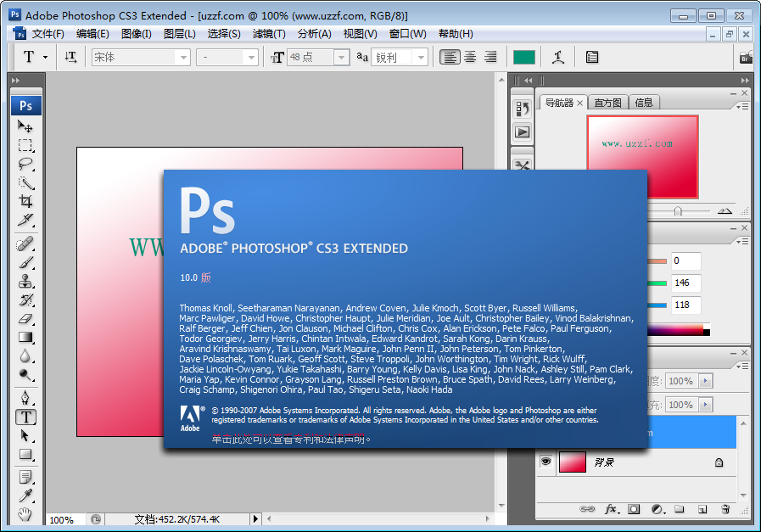This screenshot has height=532, width=761.
Task: Create new fill or adjustment layer
Action: 657,509
